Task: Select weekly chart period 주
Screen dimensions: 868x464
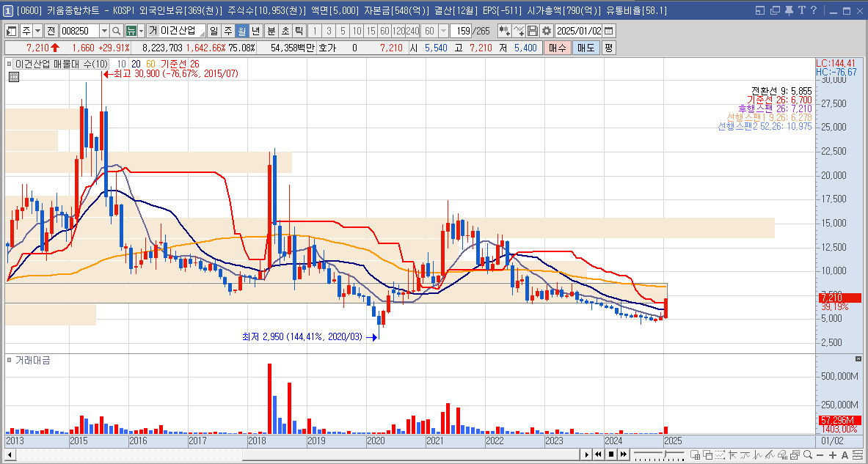Action: 227,31
